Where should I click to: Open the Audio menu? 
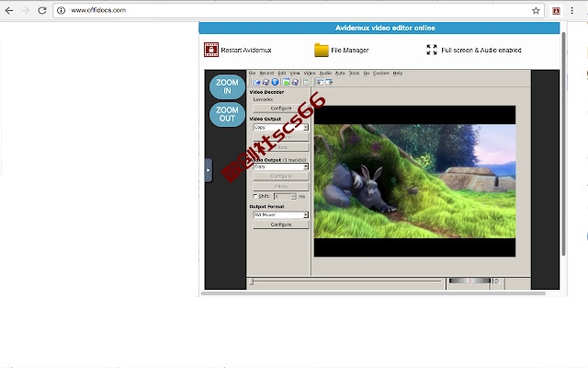coord(325,74)
